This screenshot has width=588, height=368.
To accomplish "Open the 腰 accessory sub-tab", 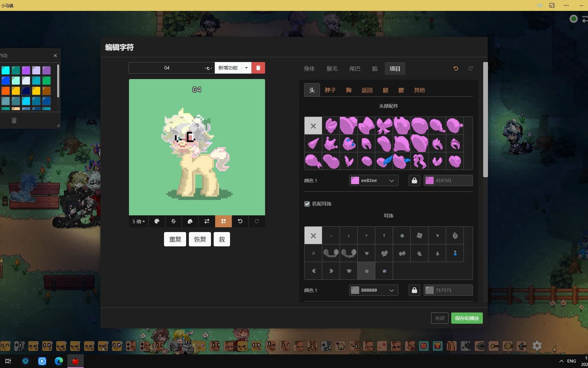I will point(401,90).
